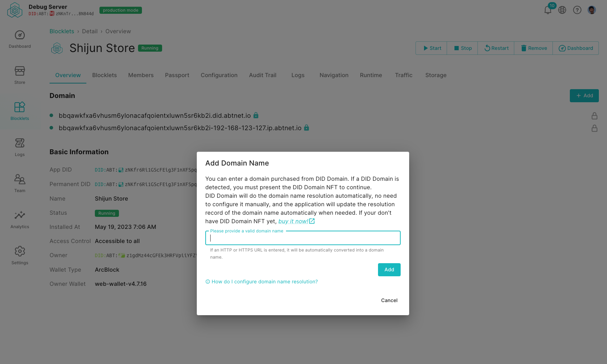Click the user avatar in the top bar
The image size is (607, 364).
(x=592, y=10)
